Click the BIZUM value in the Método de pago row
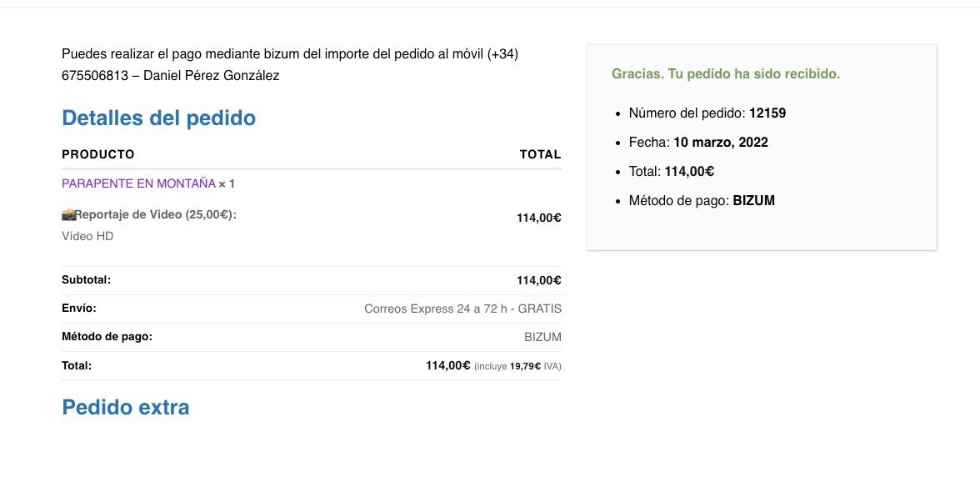Screen dimensions: 980x492 click(542, 337)
